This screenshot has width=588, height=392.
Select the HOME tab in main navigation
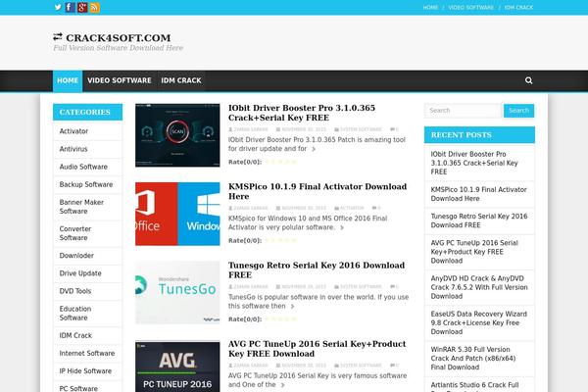pyautogui.click(x=68, y=80)
